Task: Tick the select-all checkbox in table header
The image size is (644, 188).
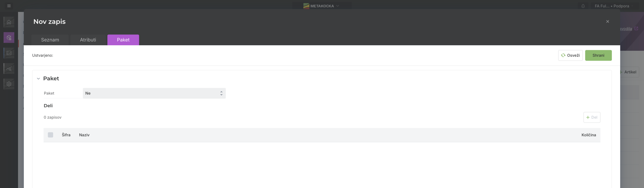Action: point(51,135)
